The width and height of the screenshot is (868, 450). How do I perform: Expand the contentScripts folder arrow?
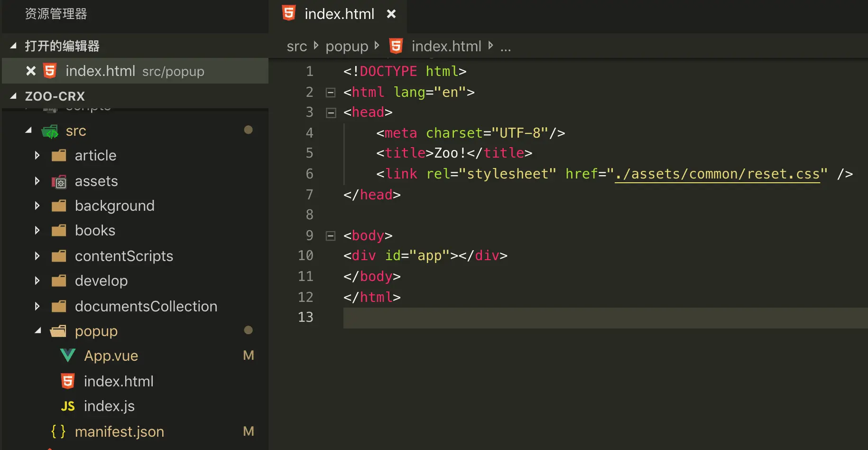[x=37, y=256]
